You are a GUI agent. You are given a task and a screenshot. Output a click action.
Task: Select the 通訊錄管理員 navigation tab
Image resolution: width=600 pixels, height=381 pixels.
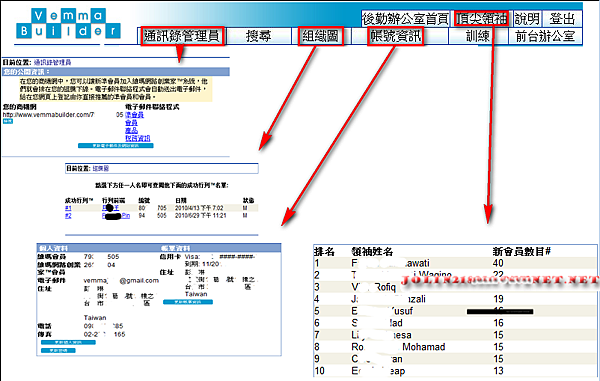182,36
